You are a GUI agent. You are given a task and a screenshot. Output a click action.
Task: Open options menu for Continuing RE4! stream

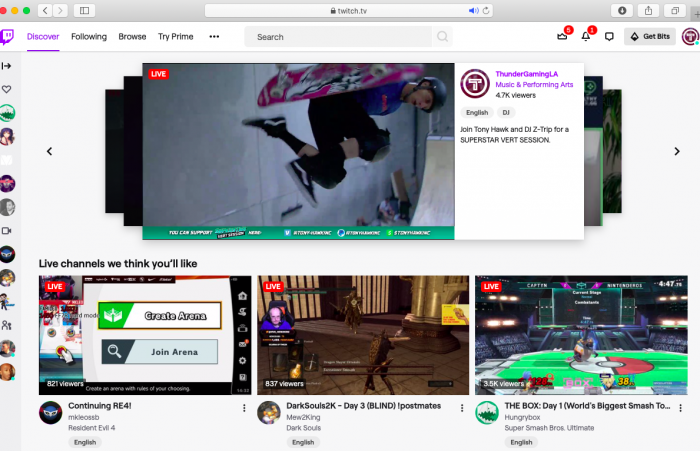pyautogui.click(x=244, y=408)
